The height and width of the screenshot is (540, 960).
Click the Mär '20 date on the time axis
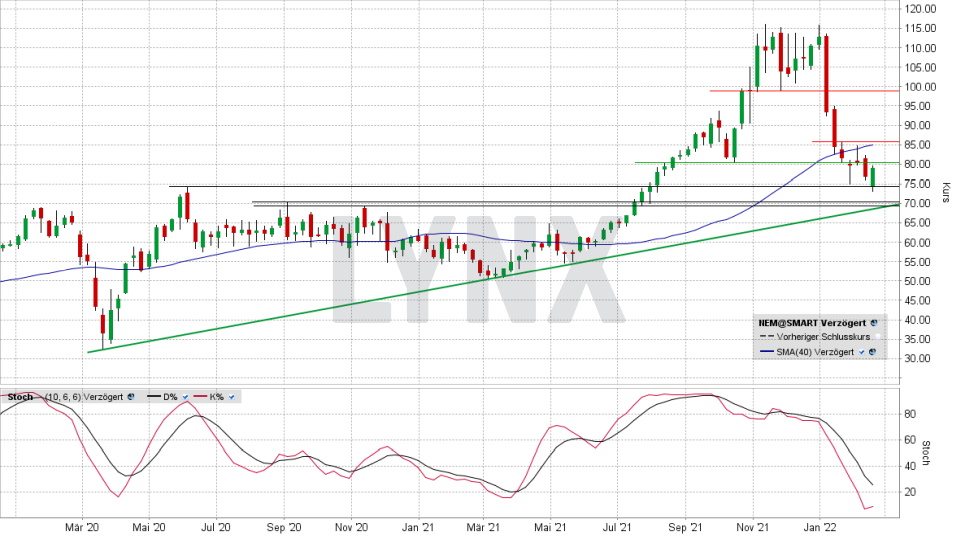pyautogui.click(x=82, y=527)
